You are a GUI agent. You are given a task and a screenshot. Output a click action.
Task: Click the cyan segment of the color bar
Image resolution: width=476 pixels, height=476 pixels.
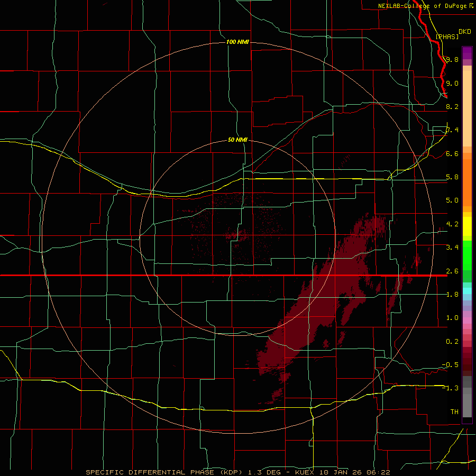pyautogui.click(x=467, y=290)
